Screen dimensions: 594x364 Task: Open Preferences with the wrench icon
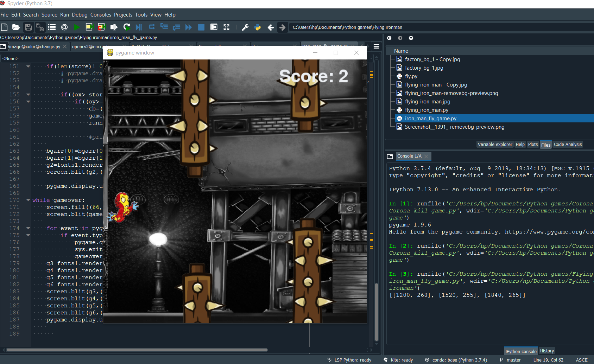point(245,27)
